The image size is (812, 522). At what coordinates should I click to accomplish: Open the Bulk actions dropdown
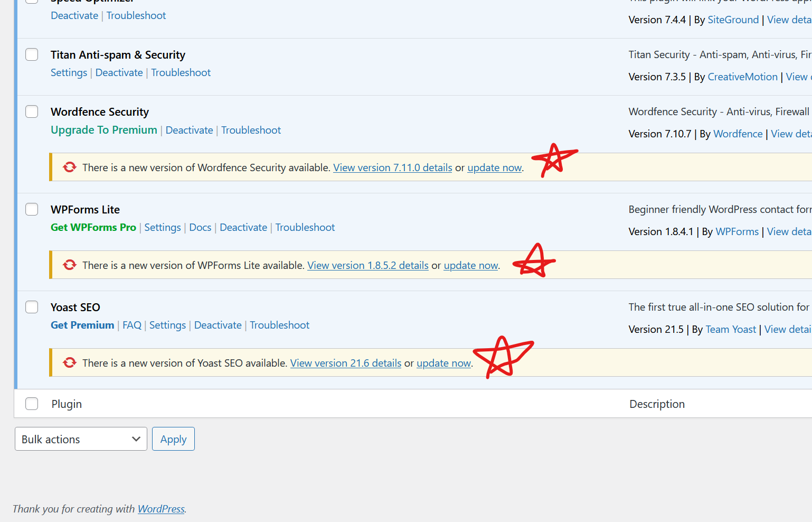(x=80, y=439)
